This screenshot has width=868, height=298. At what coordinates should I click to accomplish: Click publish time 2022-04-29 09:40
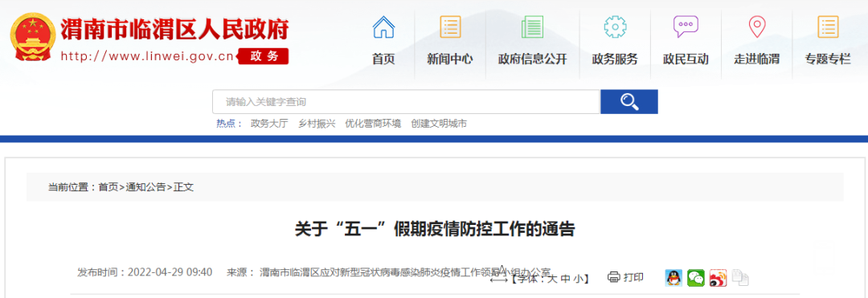(x=170, y=272)
